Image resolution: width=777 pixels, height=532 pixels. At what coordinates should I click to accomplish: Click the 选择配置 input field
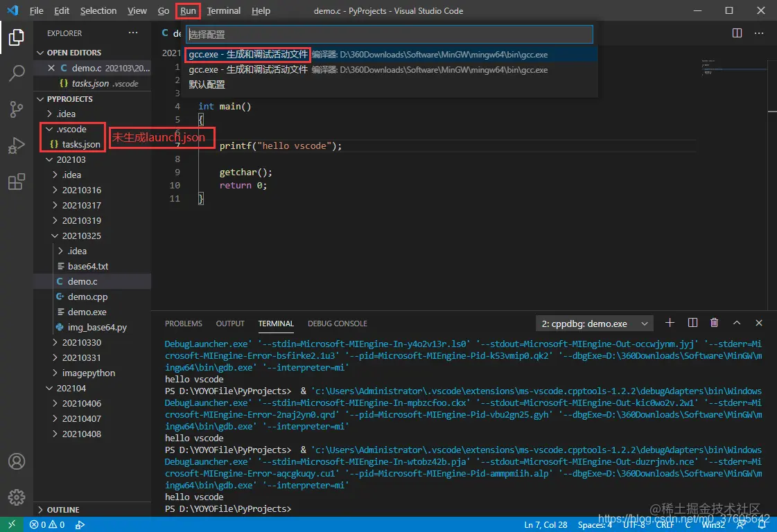tap(390, 34)
